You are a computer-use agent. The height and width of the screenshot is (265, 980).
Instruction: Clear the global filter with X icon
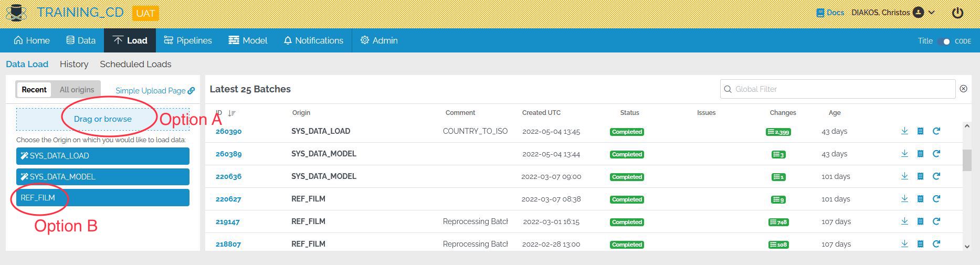pos(963,89)
